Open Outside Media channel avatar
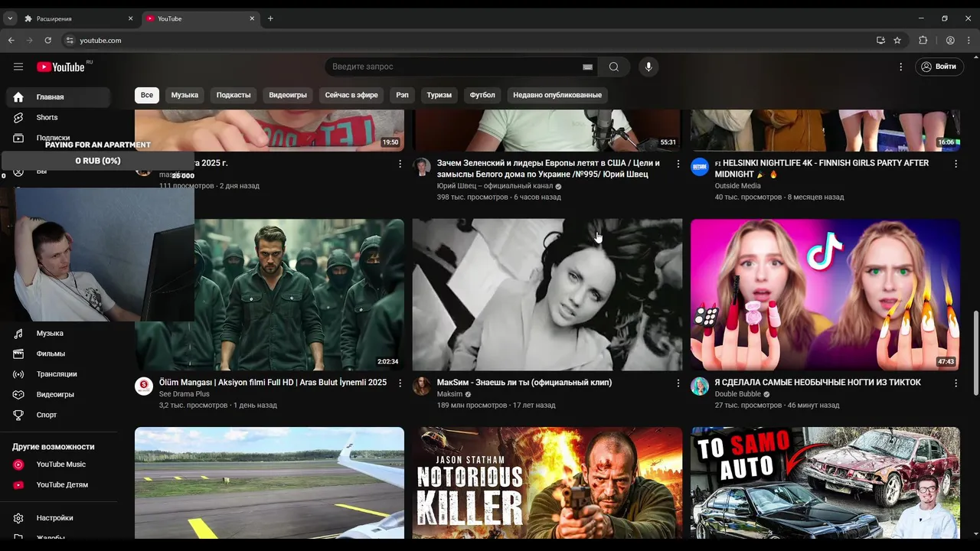Image resolution: width=980 pixels, height=551 pixels. pyautogui.click(x=700, y=168)
